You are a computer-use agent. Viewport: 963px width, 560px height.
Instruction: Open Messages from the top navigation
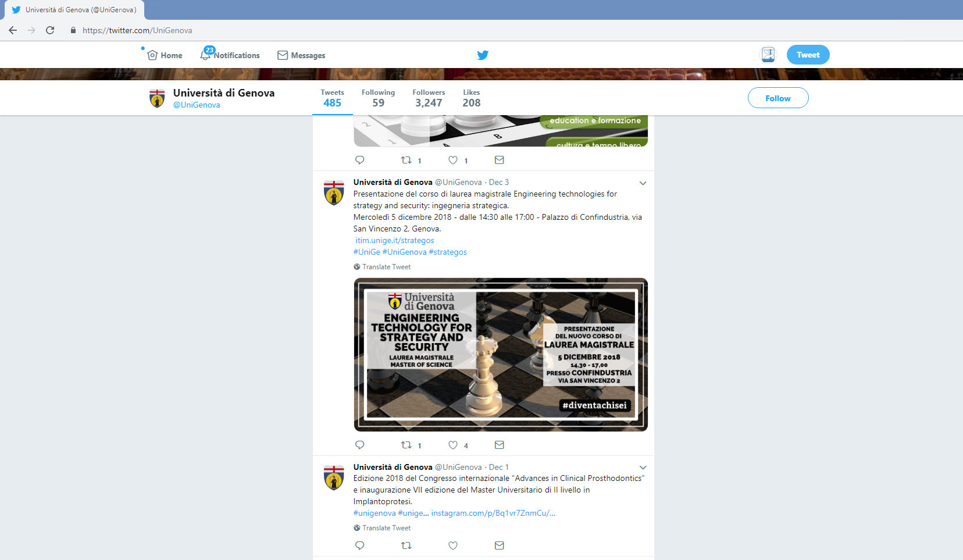(x=301, y=55)
